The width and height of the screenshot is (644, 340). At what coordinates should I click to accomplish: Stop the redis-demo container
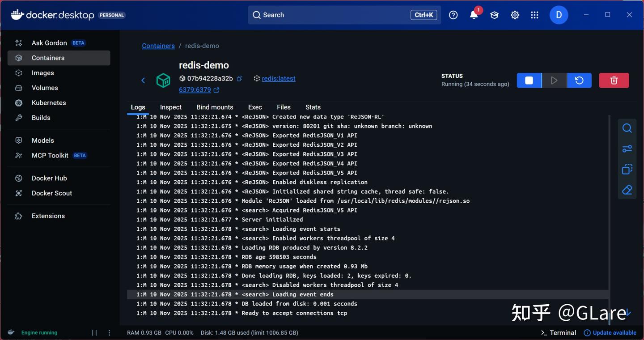[x=529, y=81]
